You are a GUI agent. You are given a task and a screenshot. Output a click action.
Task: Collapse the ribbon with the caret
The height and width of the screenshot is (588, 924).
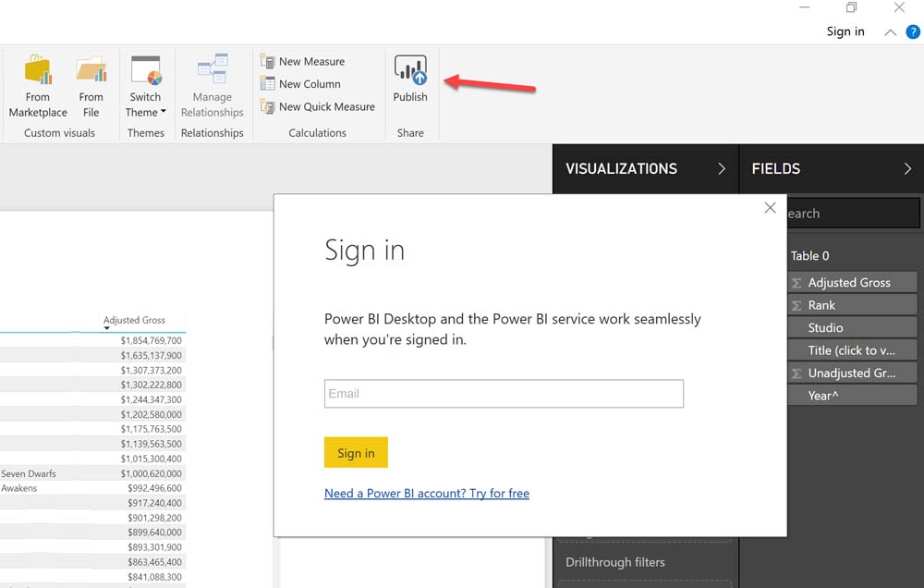point(891,32)
